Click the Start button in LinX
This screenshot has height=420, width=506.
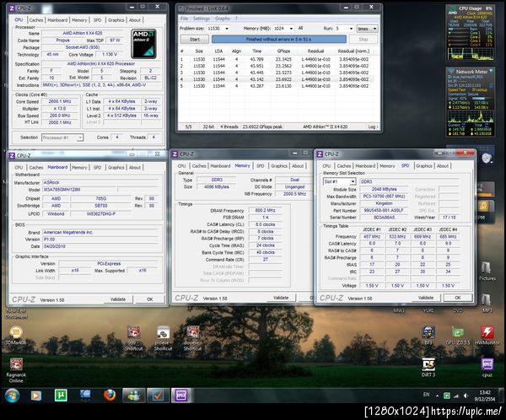195,40
